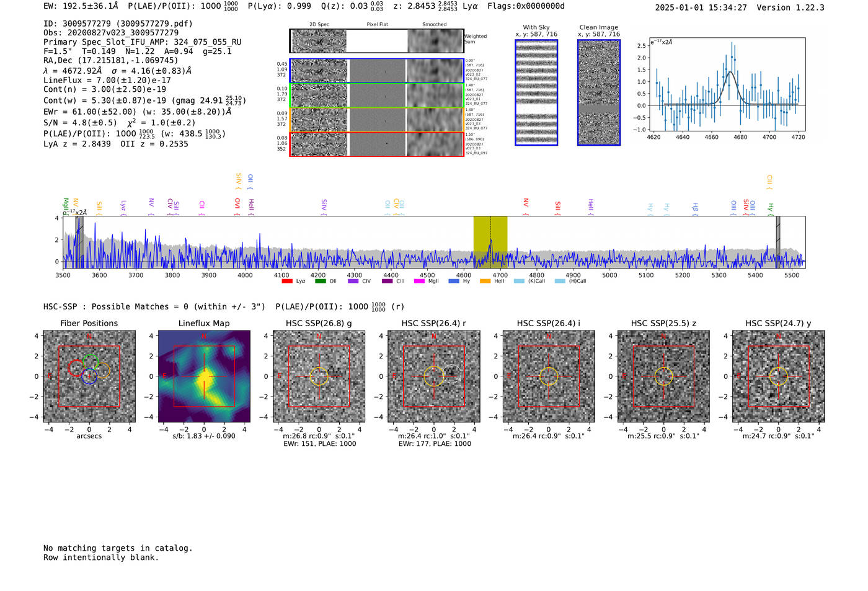Screen dimensions: 868x591
Task: Click the magenta MgII legend swatch
Action: click(x=419, y=281)
